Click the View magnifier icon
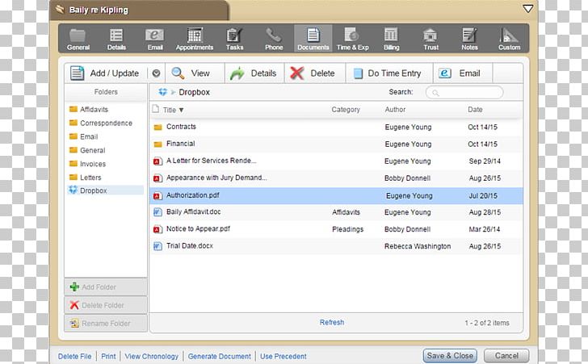The width and height of the screenshot is (588, 364). point(178,73)
